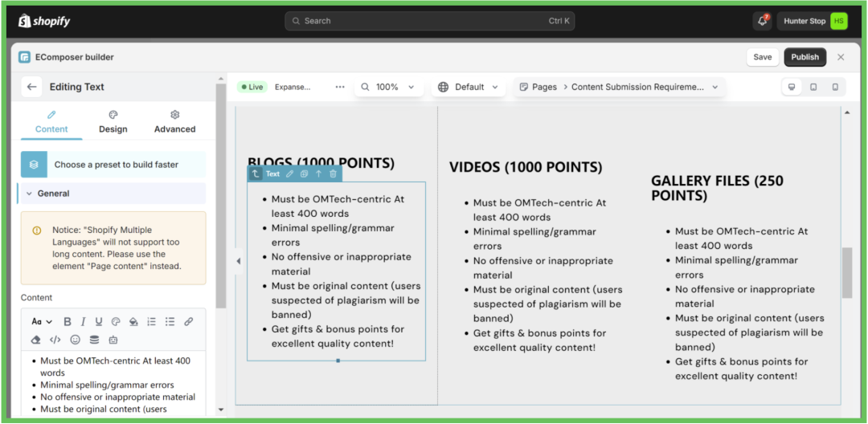Insert a link using the chain icon
This screenshot has width=868, height=424.
pyautogui.click(x=189, y=322)
